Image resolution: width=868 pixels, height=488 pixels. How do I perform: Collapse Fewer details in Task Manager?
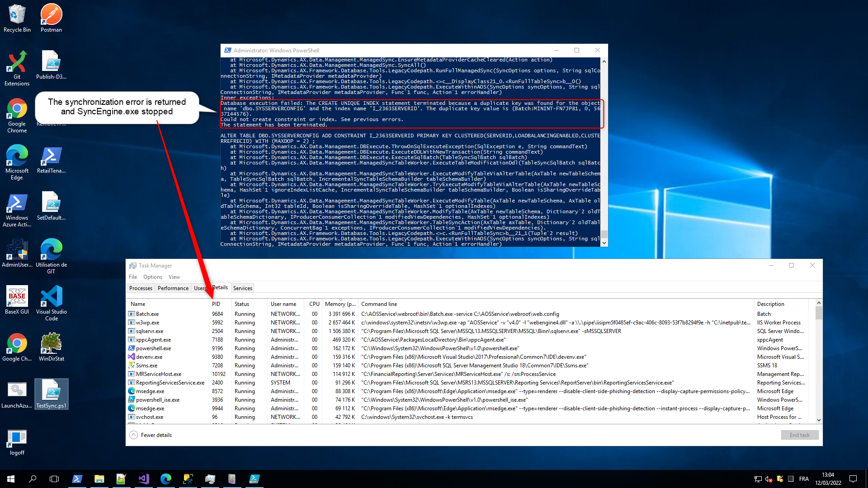pos(151,435)
